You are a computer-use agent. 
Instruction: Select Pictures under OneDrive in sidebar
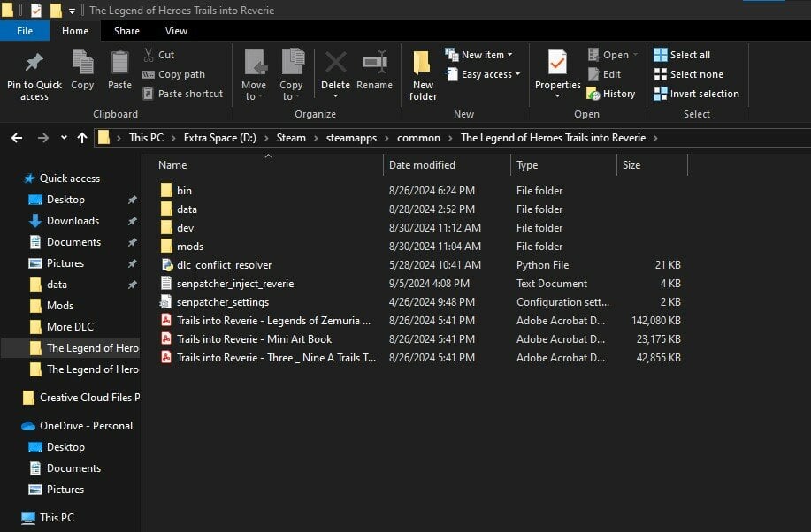pos(65,490)
